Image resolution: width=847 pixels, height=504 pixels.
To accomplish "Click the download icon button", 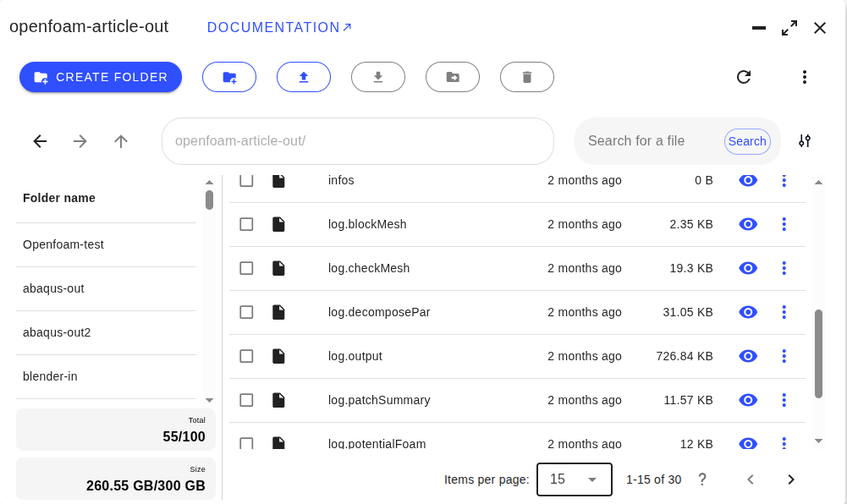I will click(378, 77).
